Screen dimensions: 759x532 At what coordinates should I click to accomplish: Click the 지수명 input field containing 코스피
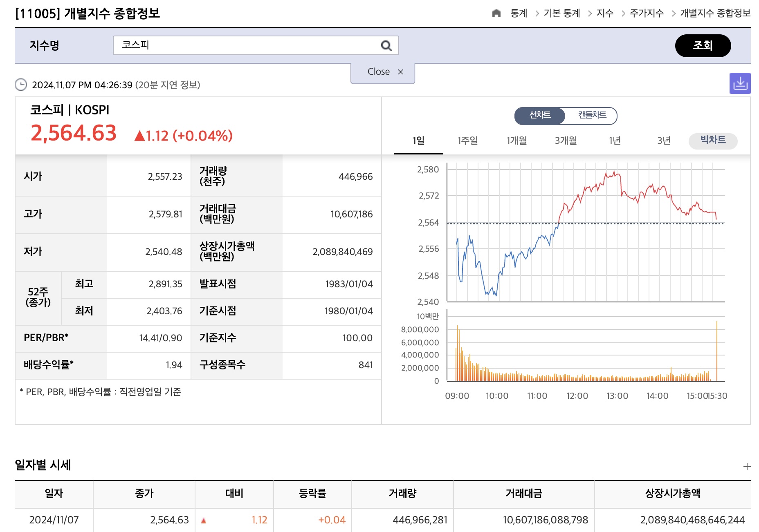pos(256,45)
